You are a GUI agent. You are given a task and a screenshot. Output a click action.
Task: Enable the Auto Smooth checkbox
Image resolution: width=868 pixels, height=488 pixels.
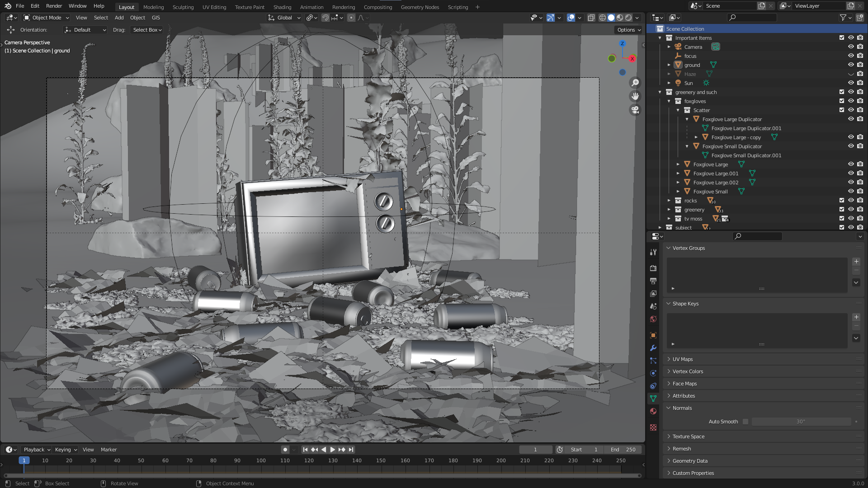point(745,422)
